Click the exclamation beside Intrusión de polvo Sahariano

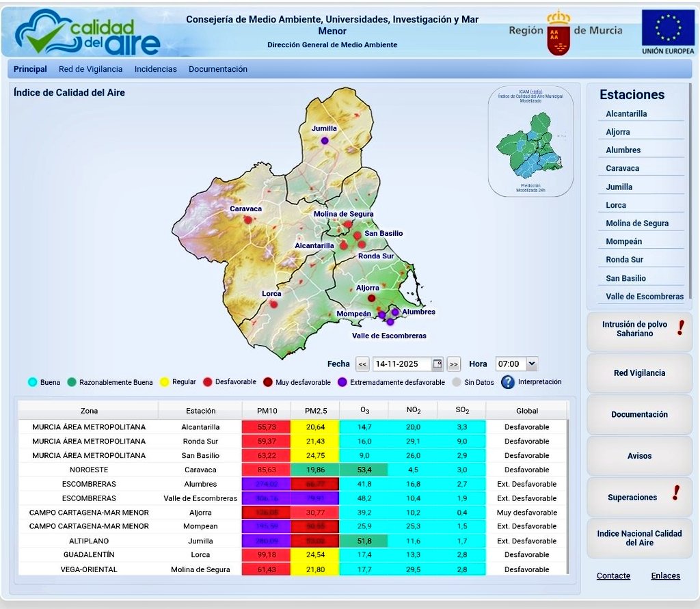[679, 329]
